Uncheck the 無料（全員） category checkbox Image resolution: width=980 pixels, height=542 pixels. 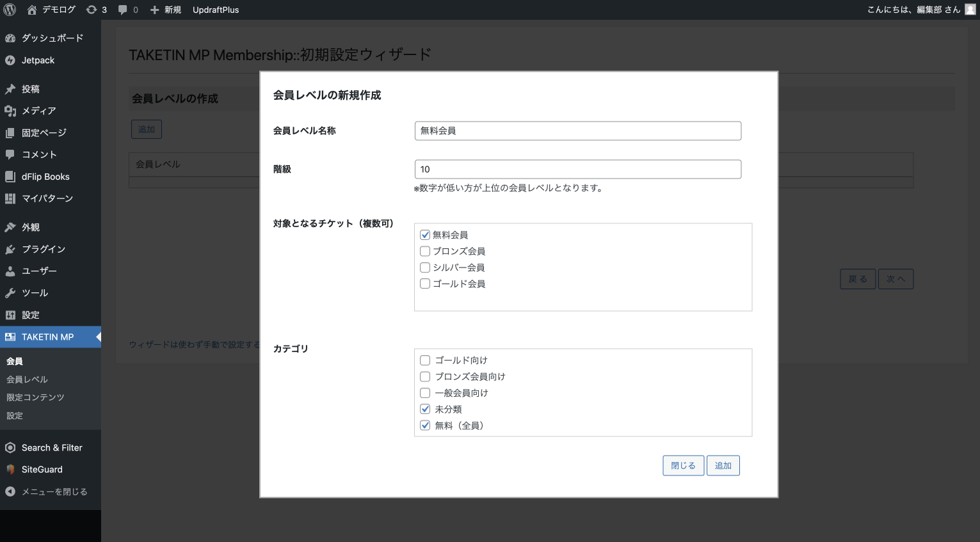(x=425, y=426)
